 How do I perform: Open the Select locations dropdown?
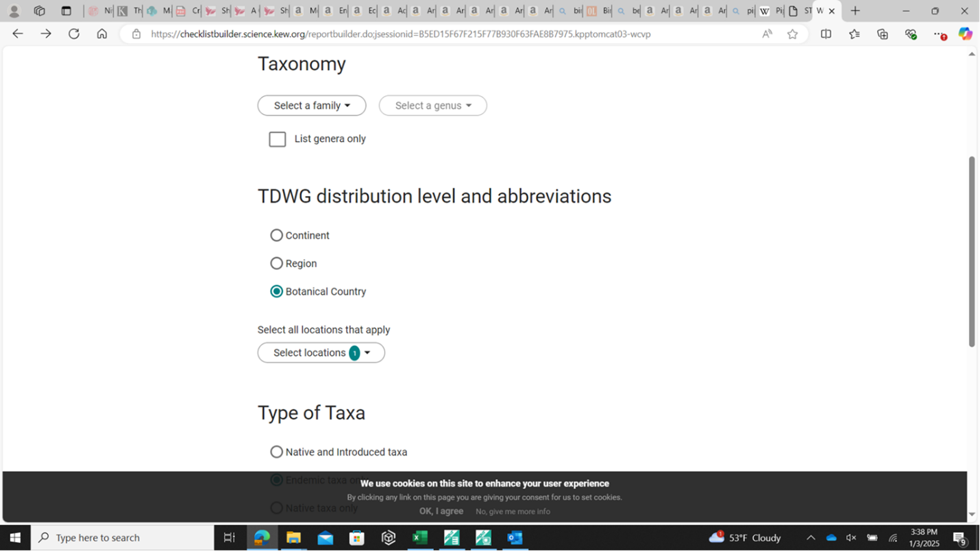321,352
